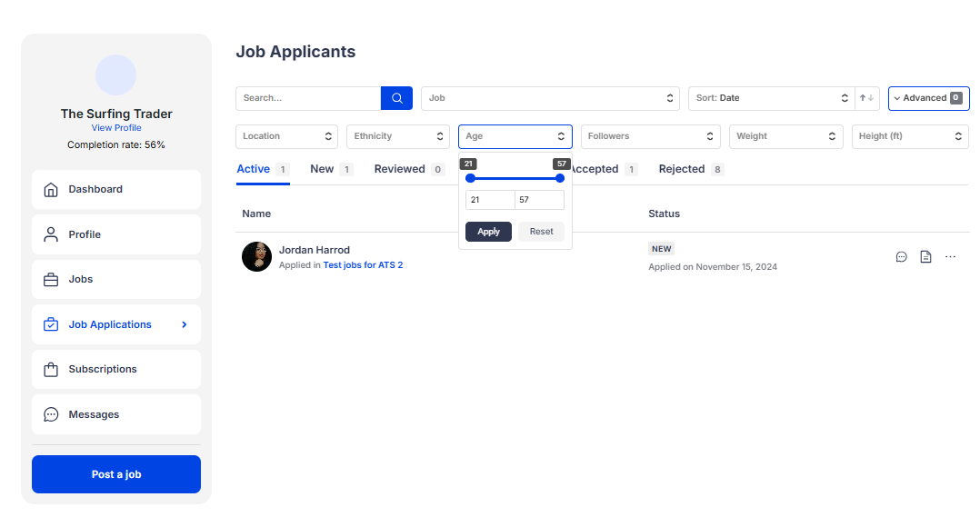Open the Subscriptions sidebar item
The image size is (980, 517).
pyautogui.click(x=116, y=369)
